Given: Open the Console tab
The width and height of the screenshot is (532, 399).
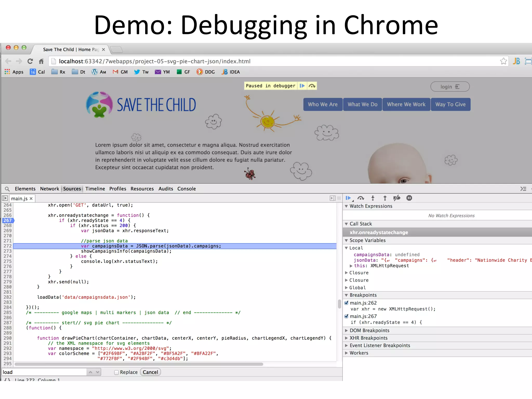Looking at the screenshot, I should [x=186, y=189].
